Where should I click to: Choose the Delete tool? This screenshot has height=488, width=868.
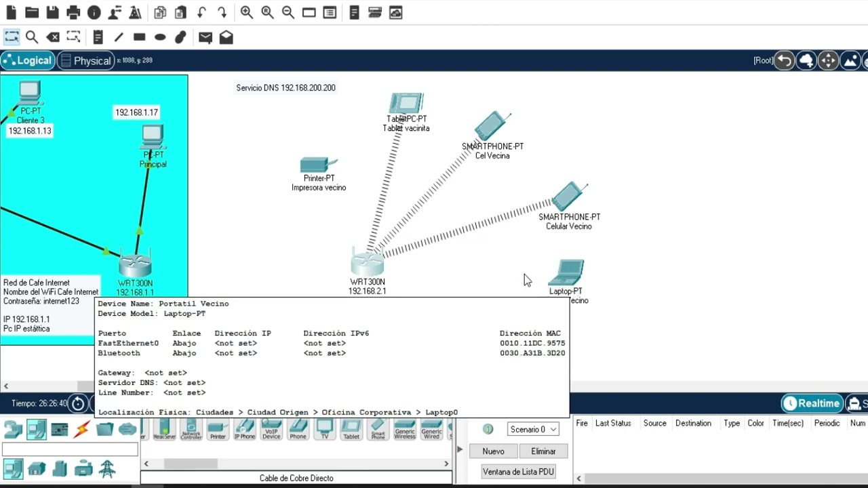coord(52,37)
